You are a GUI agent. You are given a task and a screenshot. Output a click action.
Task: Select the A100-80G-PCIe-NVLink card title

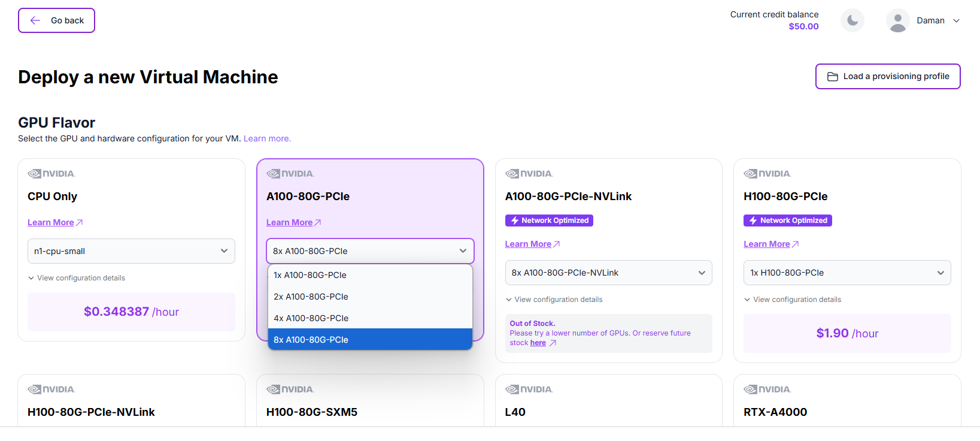click(568, 197)
